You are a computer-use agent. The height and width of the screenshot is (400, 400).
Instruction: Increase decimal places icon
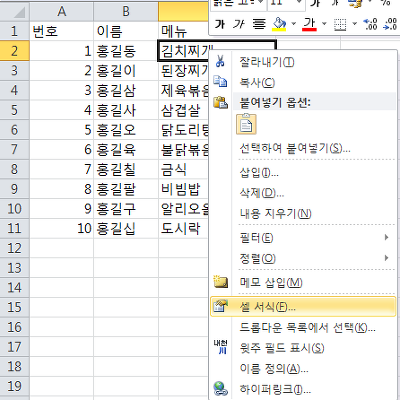pos(371,24)
